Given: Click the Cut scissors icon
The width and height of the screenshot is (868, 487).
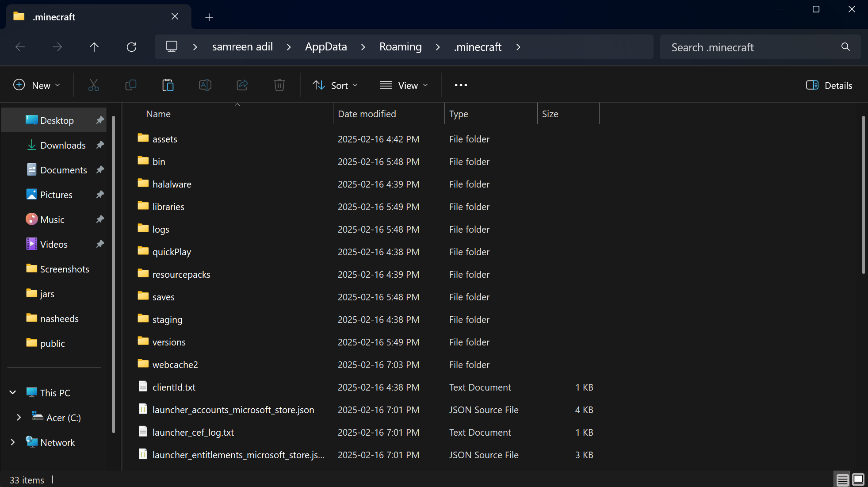Looking at the screenshot, I should coord(94,85).
